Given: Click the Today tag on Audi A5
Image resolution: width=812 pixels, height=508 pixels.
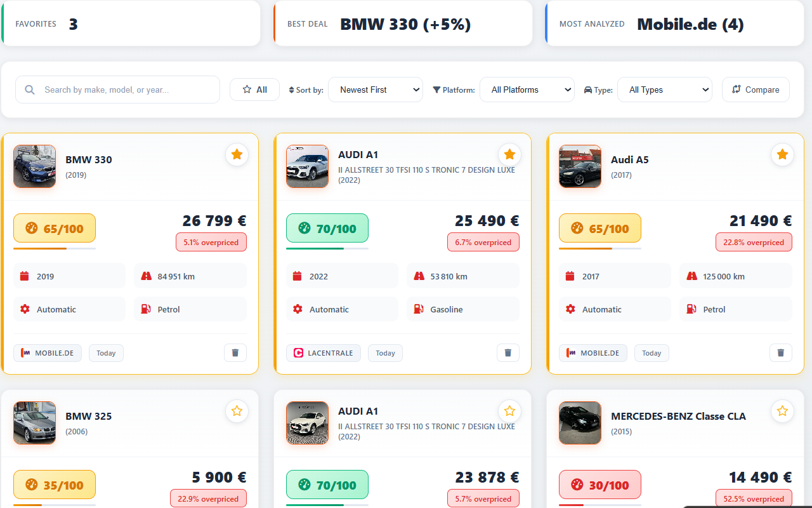Looking at the screenshot, I should click(652, 353).
